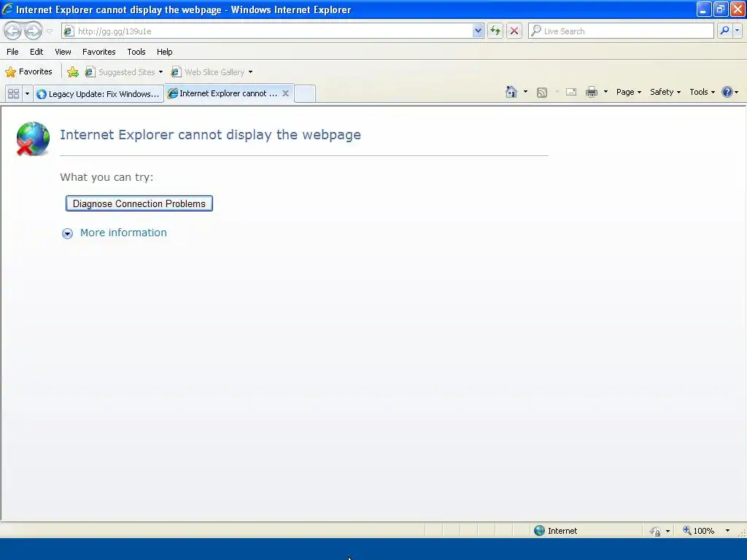Image resolution: width=747 pixels, height=560 pixels.
Task: Click the Refresh page icon
Action: (x=495, y=31)
